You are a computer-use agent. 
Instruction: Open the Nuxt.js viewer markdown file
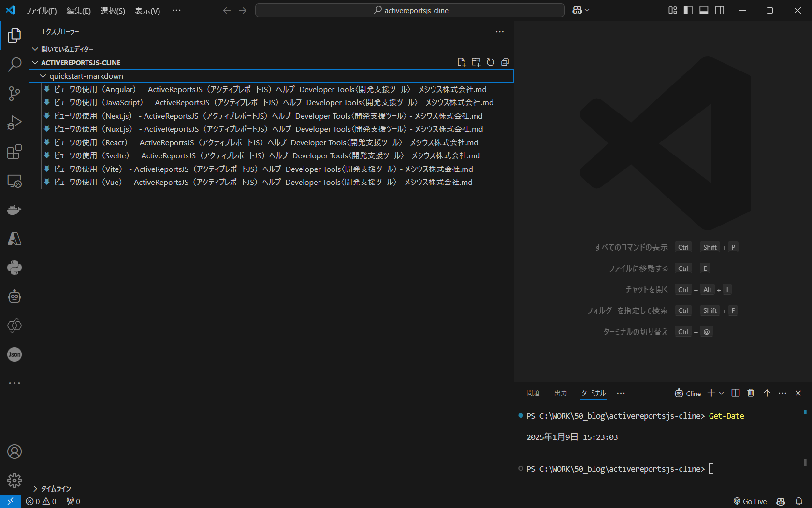coord(271,129)
